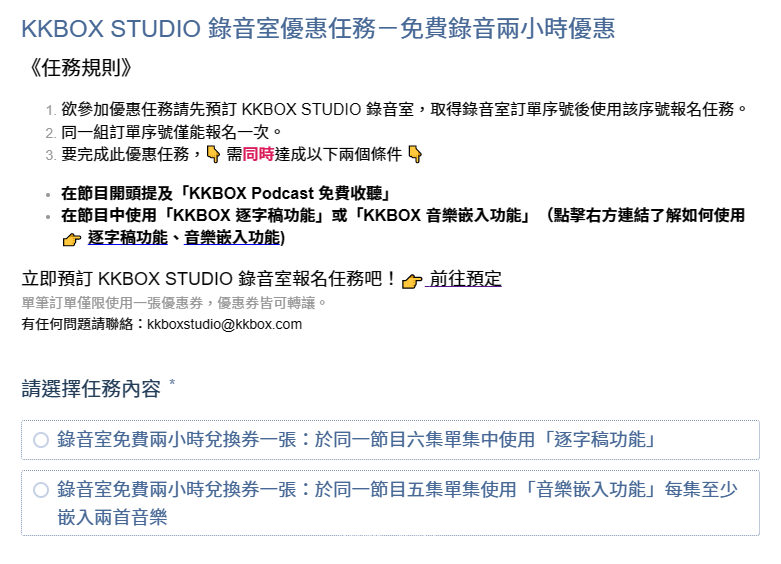This screenshot has width=781, height=564.
Task: Click the pointing-right hand icon beside 逐字稿功能 link
Action: coord(72,240)
